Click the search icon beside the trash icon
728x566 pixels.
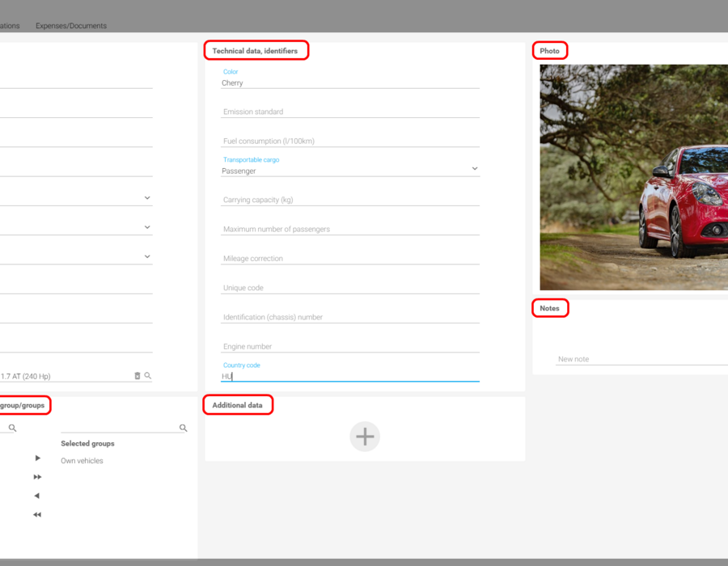(148, 376)
